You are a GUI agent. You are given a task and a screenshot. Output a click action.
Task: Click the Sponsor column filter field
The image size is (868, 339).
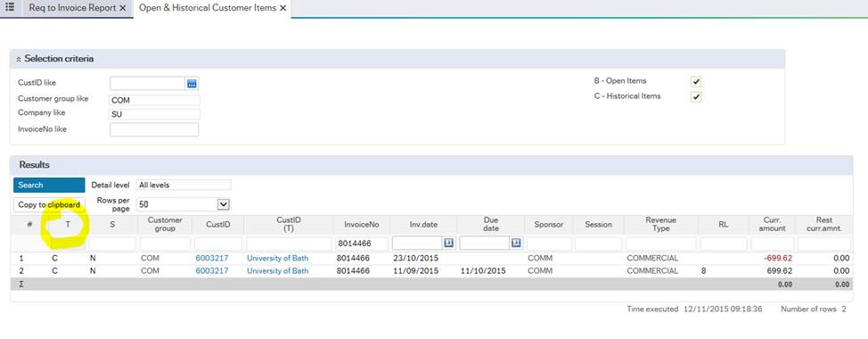[x=549, y=244]
